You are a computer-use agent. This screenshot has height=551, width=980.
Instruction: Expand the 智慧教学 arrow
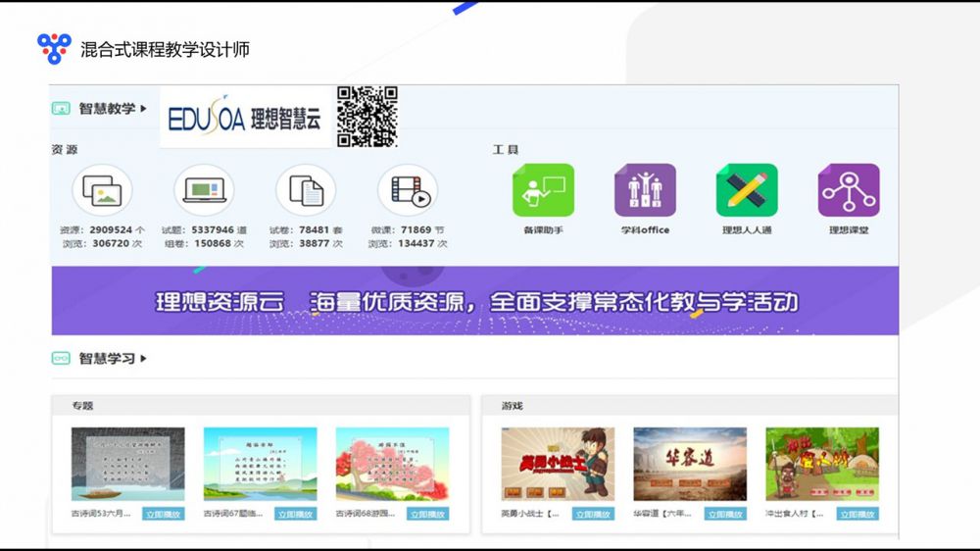coord(144,109)
